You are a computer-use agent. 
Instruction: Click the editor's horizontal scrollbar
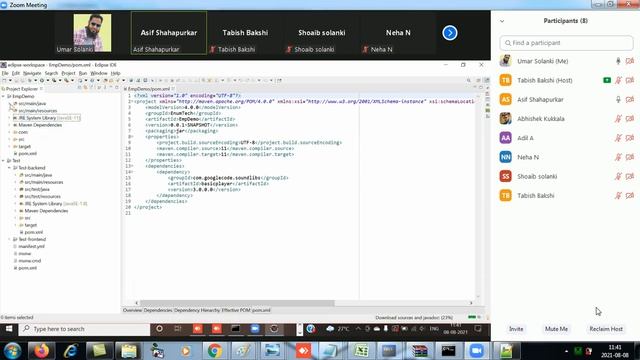[237, 303]
